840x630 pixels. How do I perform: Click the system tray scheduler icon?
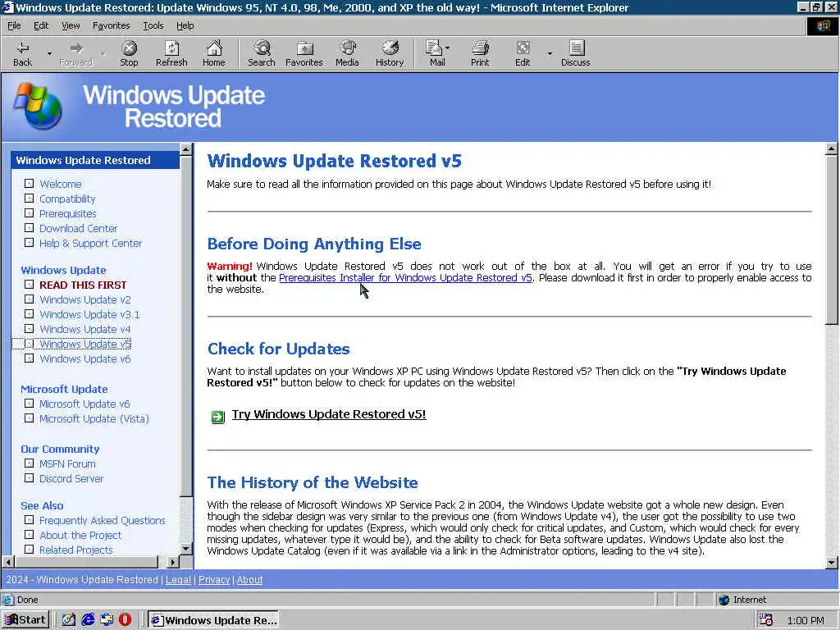pyautogui.click(x=765, y=620)
